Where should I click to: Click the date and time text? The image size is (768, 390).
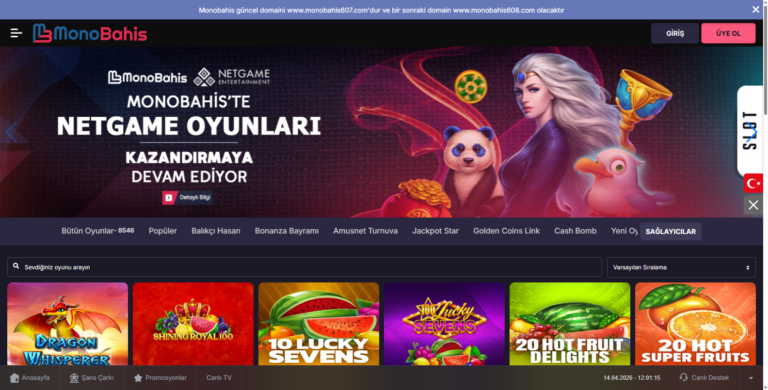point(631,378)
